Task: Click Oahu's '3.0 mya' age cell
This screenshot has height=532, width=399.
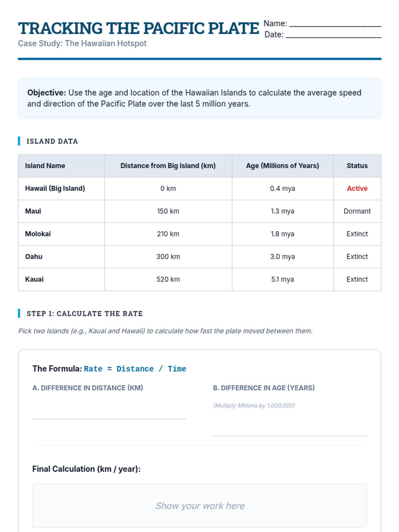Action: [x=282, y=257]
